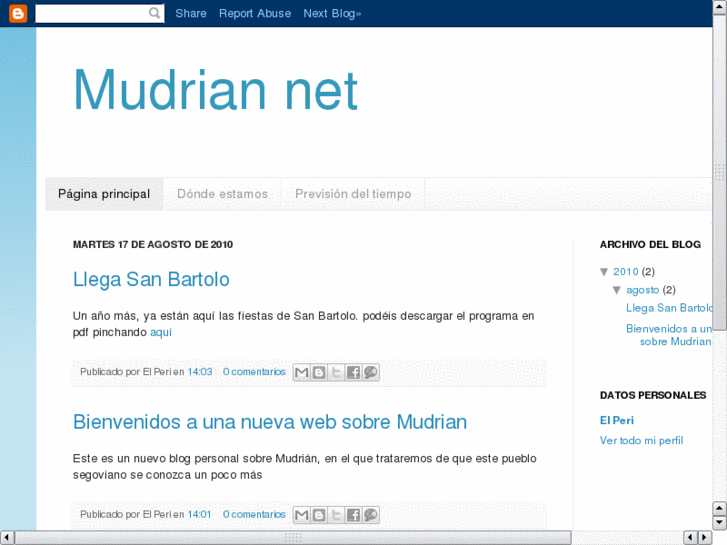Screen dimensions: 727x545
Task: Click the horizontal scrollbar left arrow at far left
Action: [x=7, y=538]
